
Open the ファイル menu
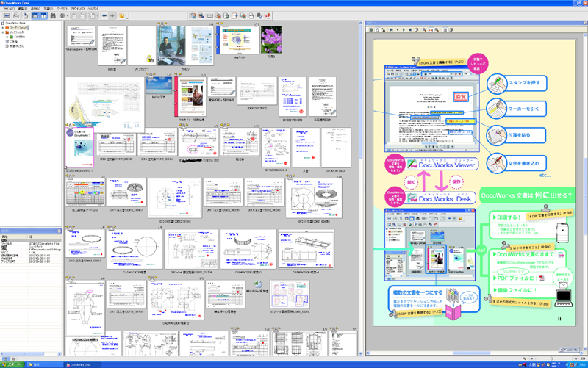point(9,8)
